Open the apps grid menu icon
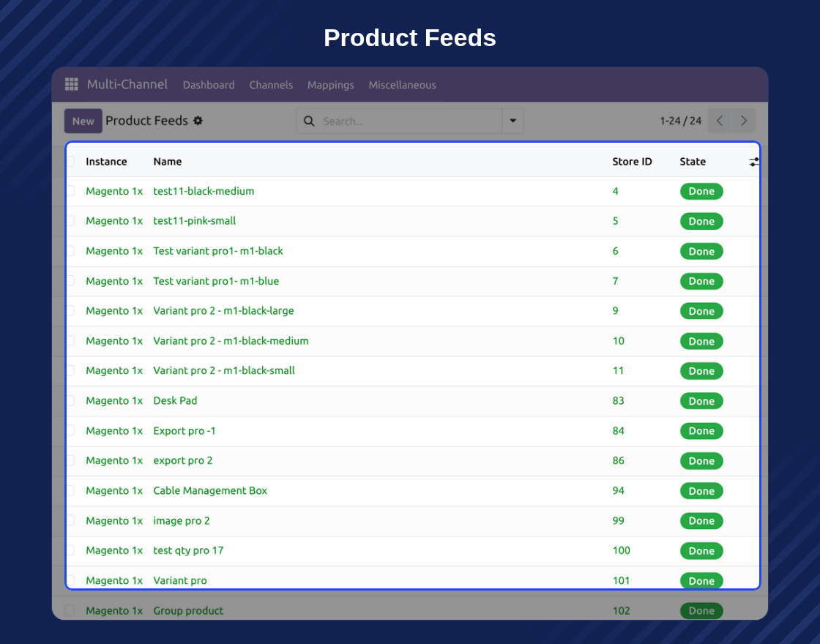This screenshot has height=644, width=820. point(72,84)
